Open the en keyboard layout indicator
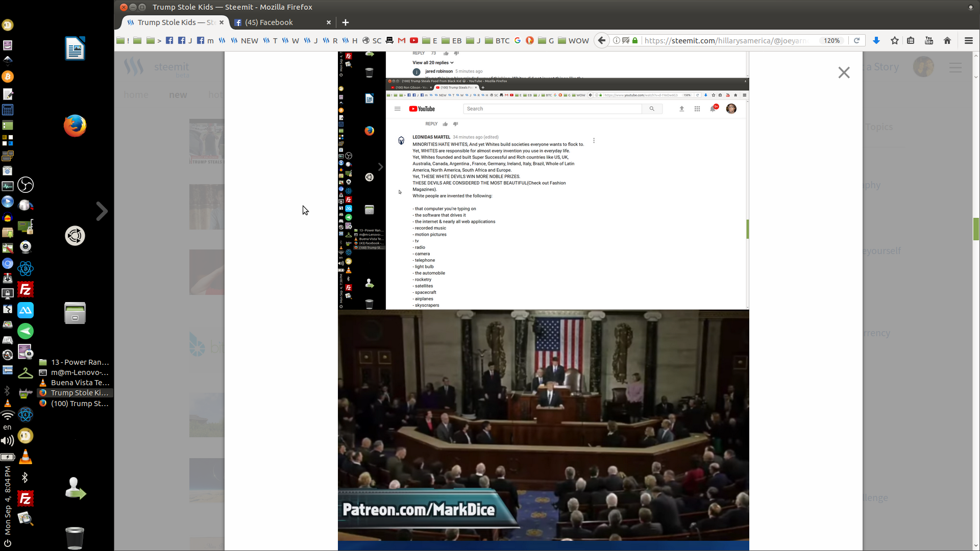Image resolution: width=980 pixels, height=551 pixels. [x=7, y=427]
